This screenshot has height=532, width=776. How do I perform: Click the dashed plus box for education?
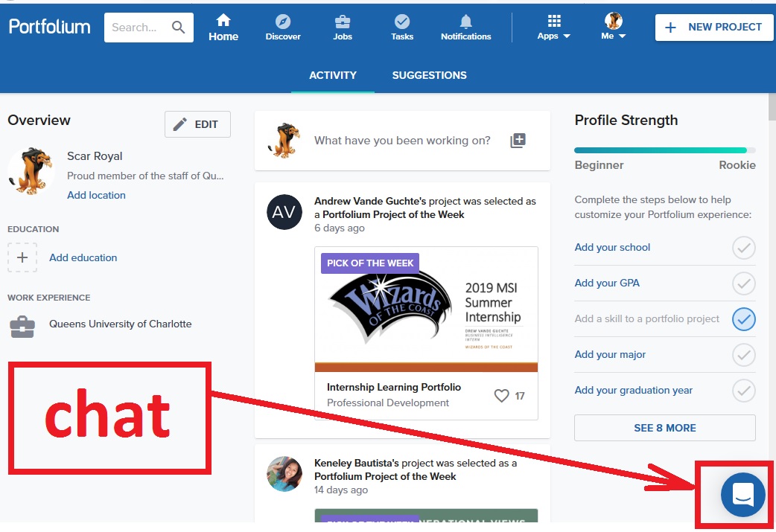(22, 257)
